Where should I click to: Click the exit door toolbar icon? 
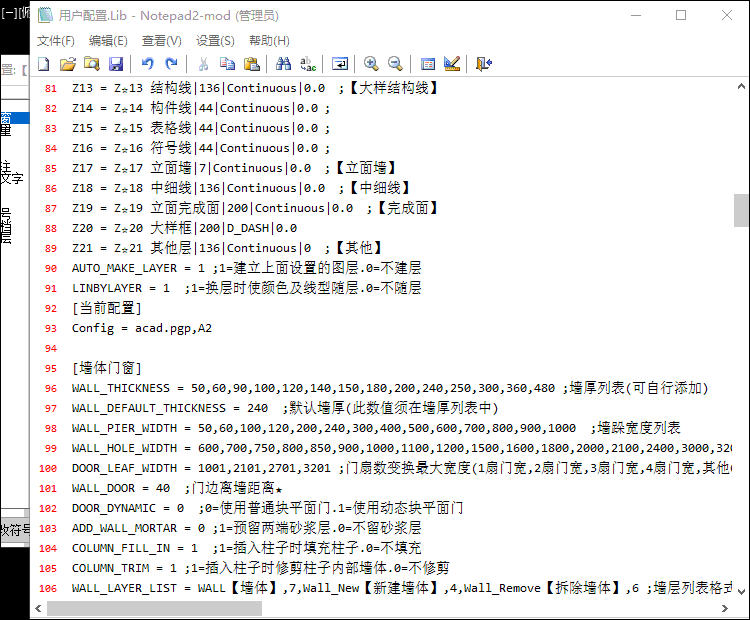tap(484, 64)
